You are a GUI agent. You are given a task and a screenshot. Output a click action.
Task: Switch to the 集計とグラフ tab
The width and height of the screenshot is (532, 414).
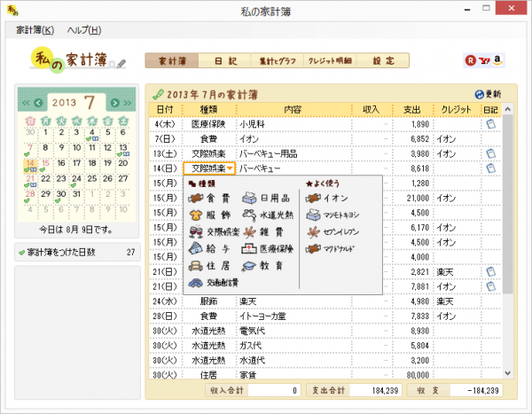[x=278, y=61]
